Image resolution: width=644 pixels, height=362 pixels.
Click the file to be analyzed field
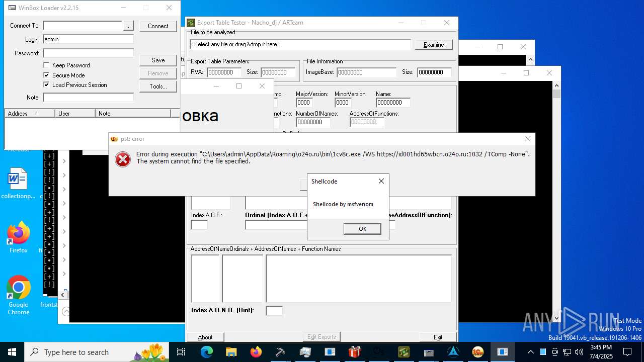point(300,44)
